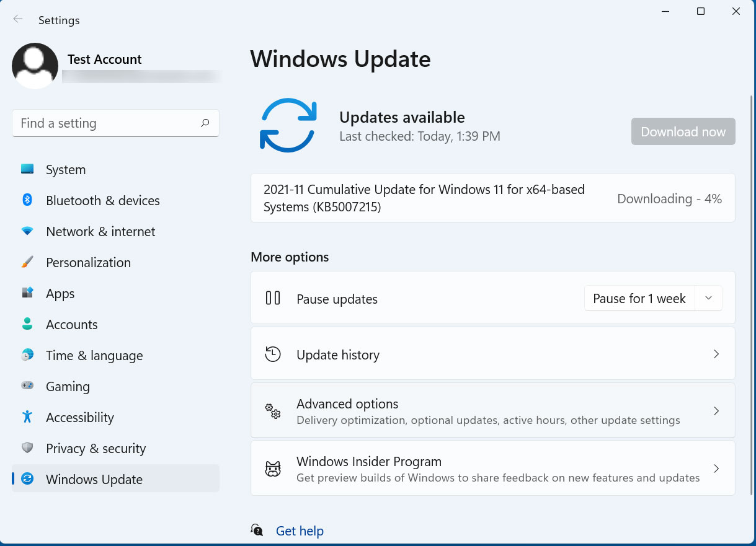Select Windows Update in the sidebar

115,478
